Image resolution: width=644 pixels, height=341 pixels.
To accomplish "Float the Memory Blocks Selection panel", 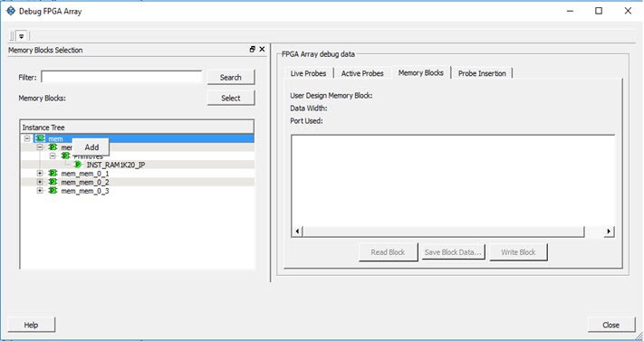I will (253, 49).
